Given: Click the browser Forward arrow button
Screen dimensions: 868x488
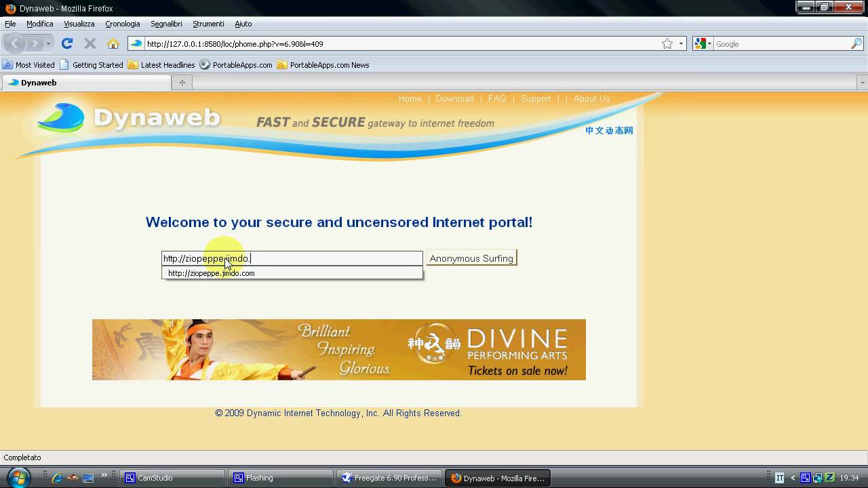Looking at the screenshot, I should pyautogui.click(x=34, y=43).
